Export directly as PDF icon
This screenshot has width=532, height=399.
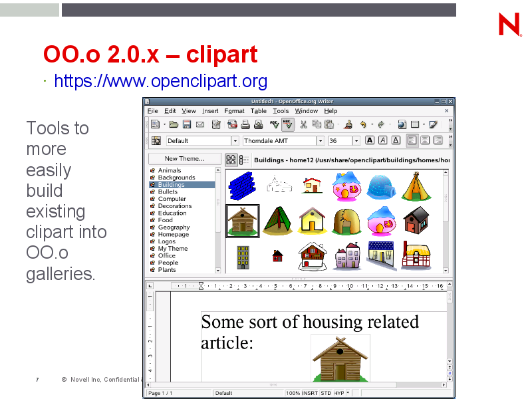(232, 124)
